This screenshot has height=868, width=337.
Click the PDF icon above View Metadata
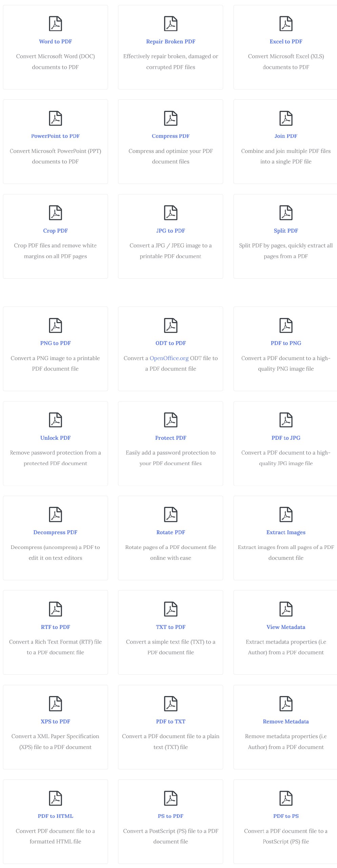click(286, 609)
